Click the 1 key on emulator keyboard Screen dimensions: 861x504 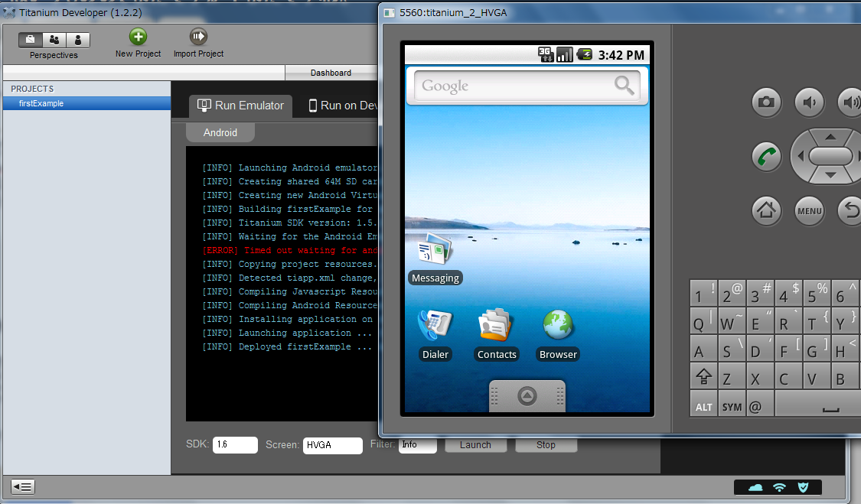point(704,293)
